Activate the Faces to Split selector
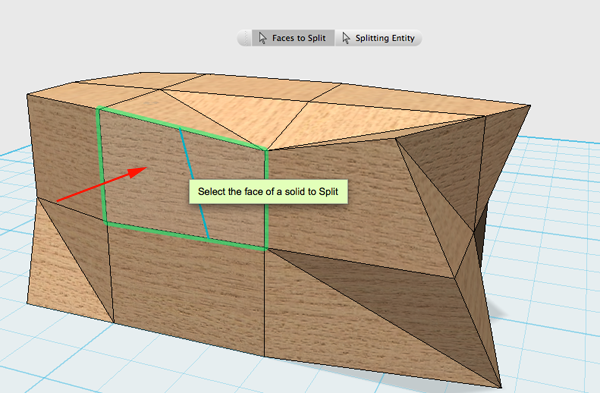Viewport: 600px width, 393px height. pos(293,38)
